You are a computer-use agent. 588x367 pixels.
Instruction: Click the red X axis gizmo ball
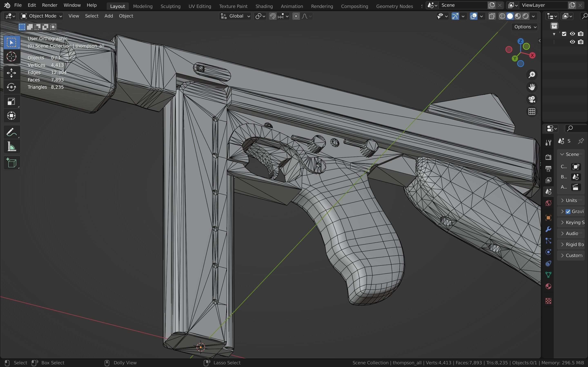(532, 56)
